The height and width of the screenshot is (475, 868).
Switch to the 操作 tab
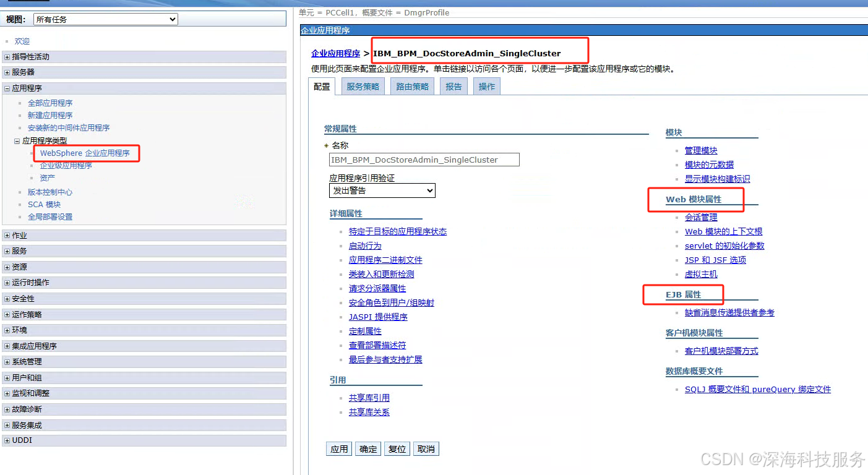click(x=487, y=87)
